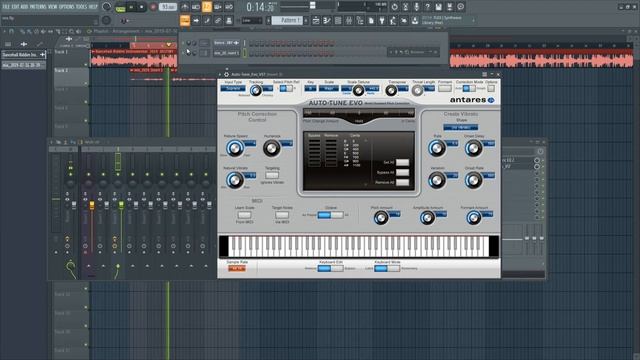Click the red Record button
The width and height of the screenshot is (640, 360).
[x=153, y=7]
